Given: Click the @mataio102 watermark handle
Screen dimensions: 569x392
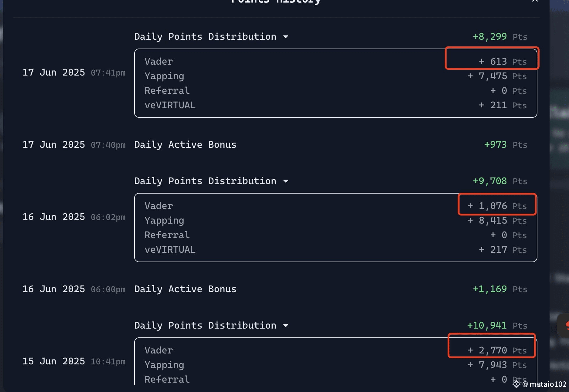Looking at the screenshot, I should click(x=544, y=384).
